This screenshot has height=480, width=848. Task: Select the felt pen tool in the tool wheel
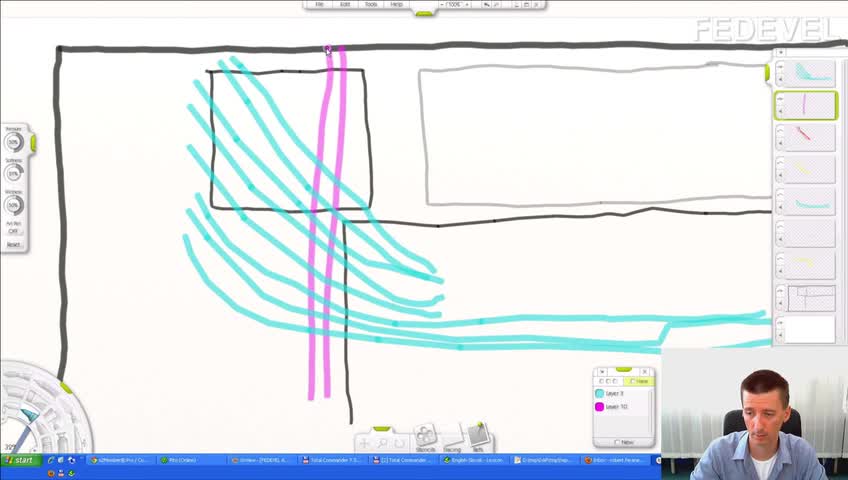(28, 415)
